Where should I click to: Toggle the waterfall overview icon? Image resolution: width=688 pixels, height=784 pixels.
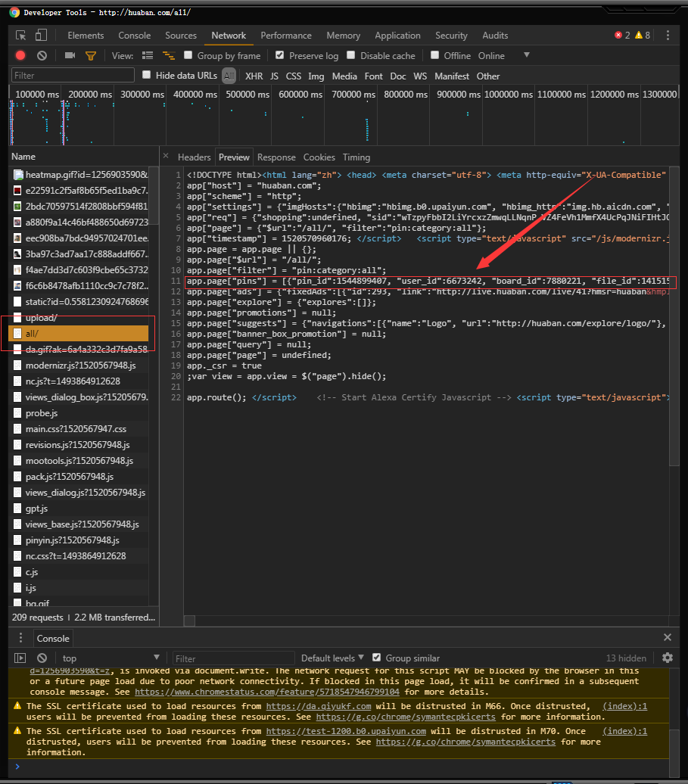click(x=169, y=55)
